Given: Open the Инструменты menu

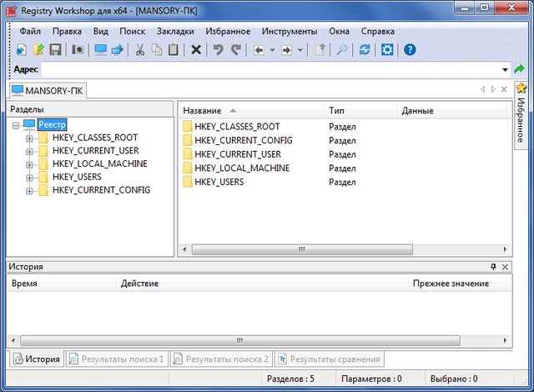Looking at the screenshot, I should tap(290, 31).
